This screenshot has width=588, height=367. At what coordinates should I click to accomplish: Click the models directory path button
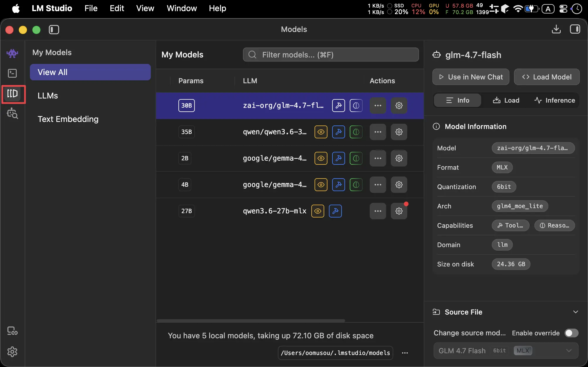[x=335, y=353]
